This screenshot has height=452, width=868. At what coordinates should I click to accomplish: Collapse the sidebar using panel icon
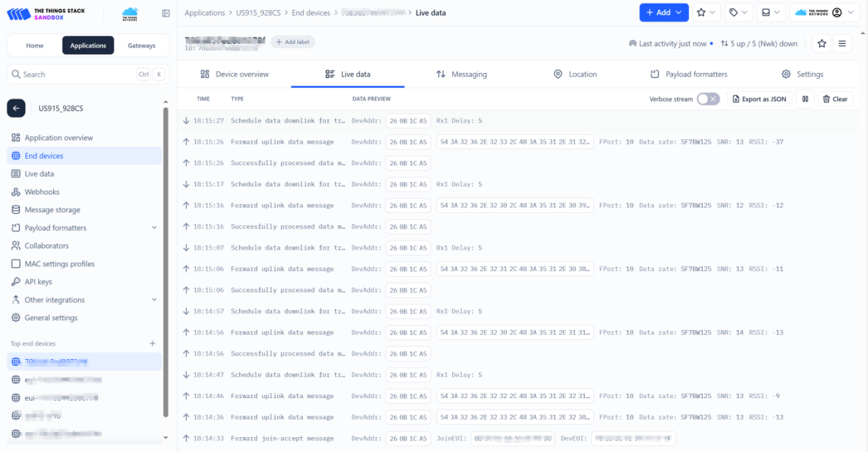166,13
